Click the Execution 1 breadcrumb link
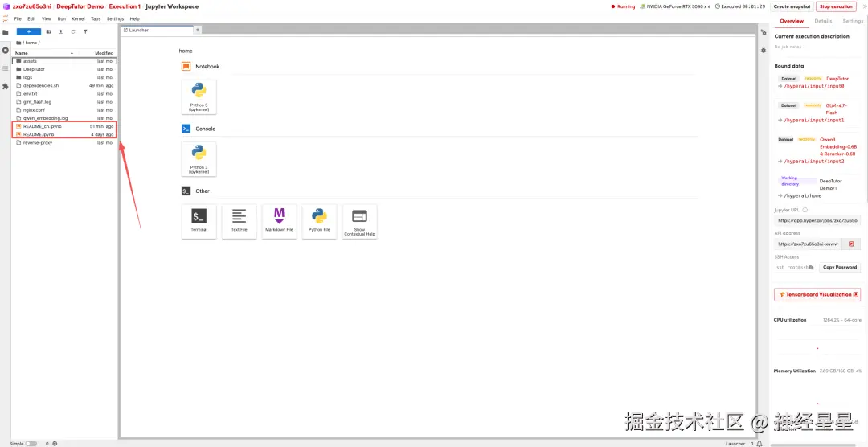The height and width of the screenshot is (447, 868). [x=125, y=6]
